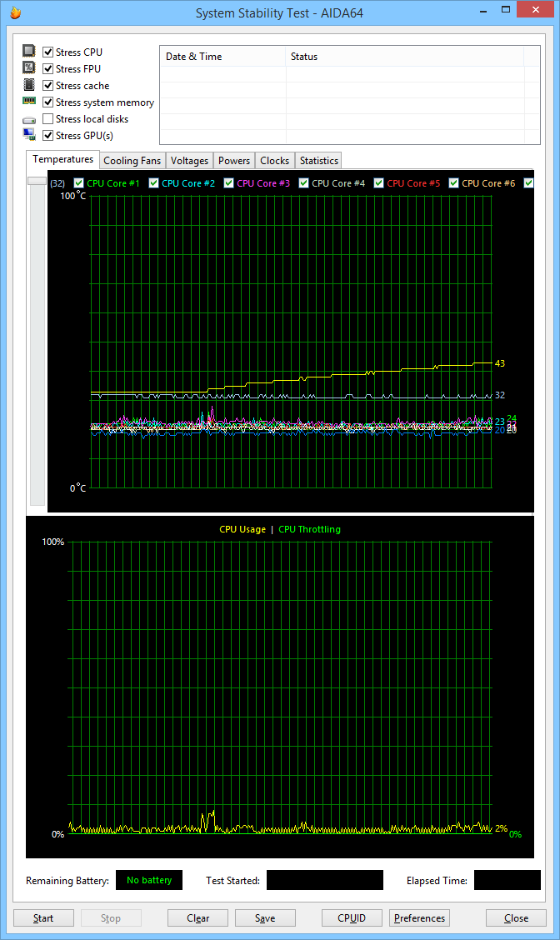Enable the Stress local disks checkbox
Viewport: 560px width, 940px height.
click(x=48, y=118)
